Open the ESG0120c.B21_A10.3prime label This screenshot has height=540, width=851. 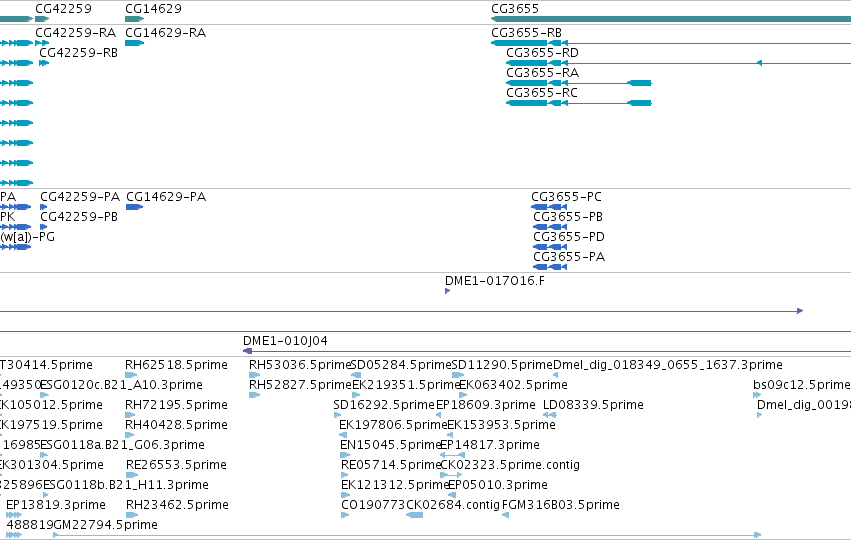coord(122,385)
